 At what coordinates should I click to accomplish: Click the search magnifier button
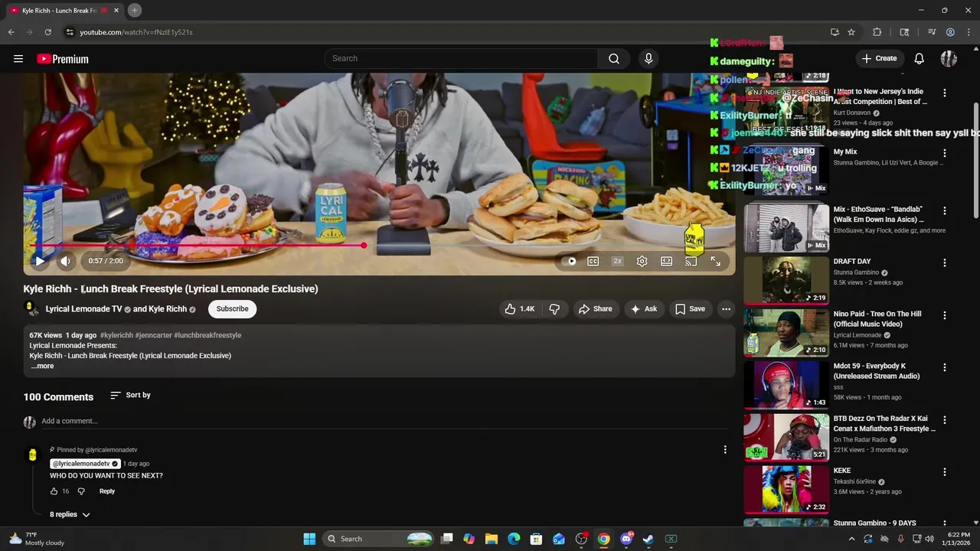(x=614, y=59)
